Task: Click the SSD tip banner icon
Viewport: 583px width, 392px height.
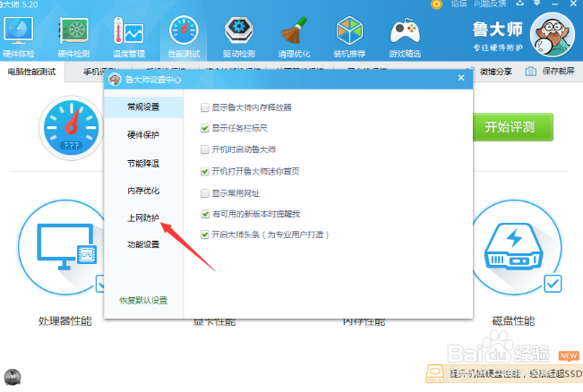Action: point(434,372)
